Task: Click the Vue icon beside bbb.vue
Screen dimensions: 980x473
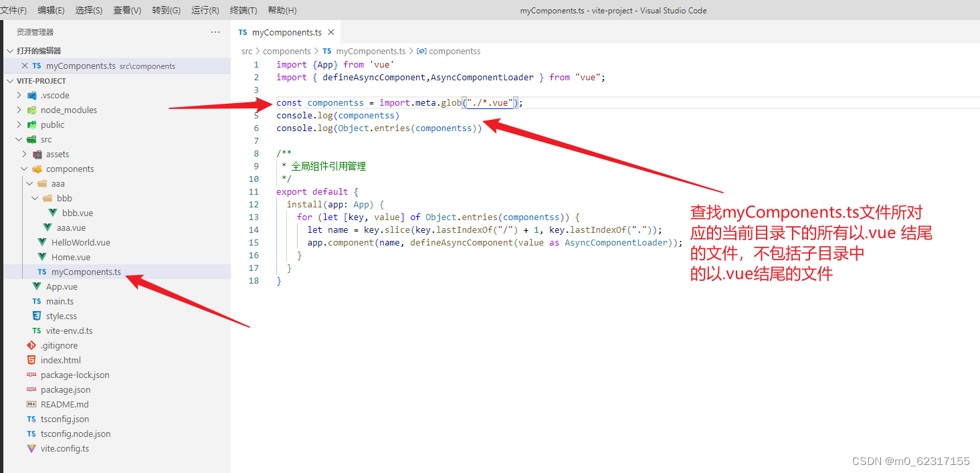Action: [x=53, y=213]
